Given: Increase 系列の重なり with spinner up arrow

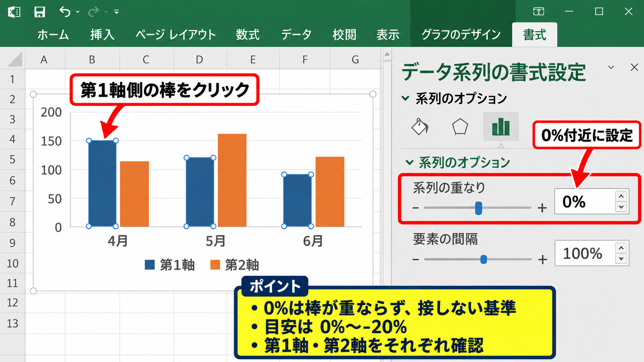Looking at the screenshot, I should (621, 196).
